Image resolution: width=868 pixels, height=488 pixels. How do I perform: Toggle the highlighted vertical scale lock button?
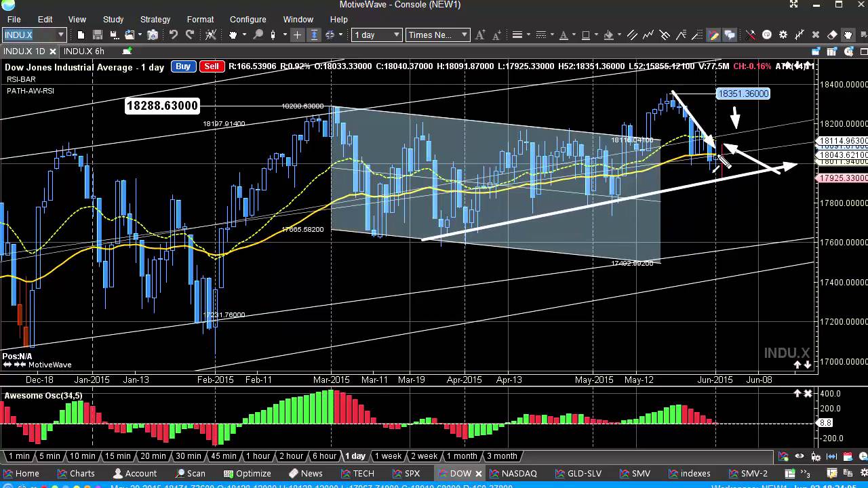[314, 35]
